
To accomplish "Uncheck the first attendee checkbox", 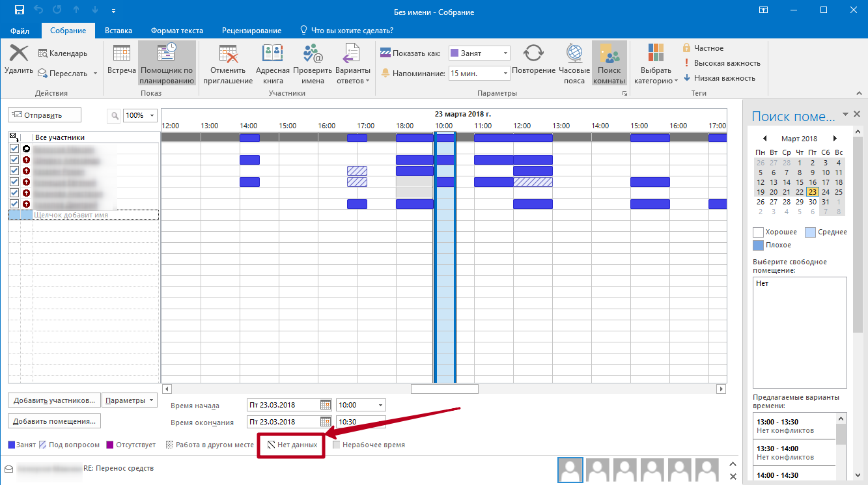I will click(14, 149).
